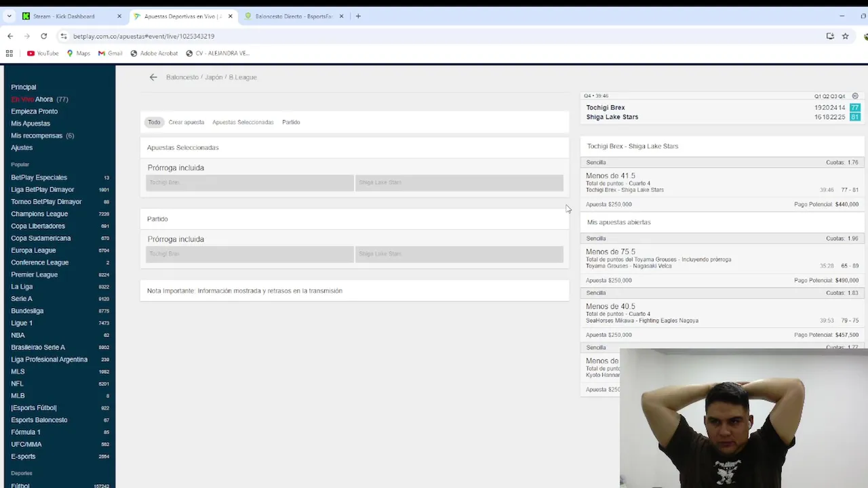
Task: Reload the page with the refresh icon
Action: coord(44,36)
